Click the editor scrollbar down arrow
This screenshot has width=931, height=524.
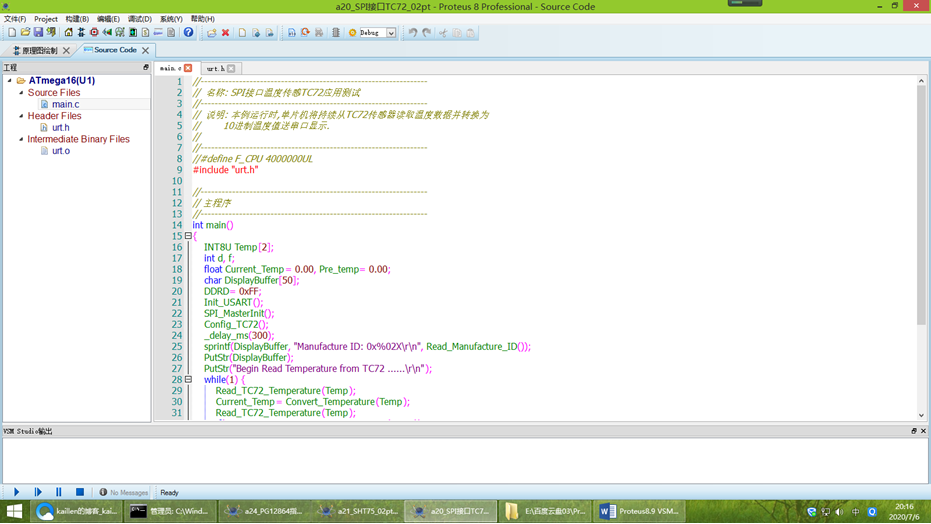pyautogui.click(x=921, y=415)
